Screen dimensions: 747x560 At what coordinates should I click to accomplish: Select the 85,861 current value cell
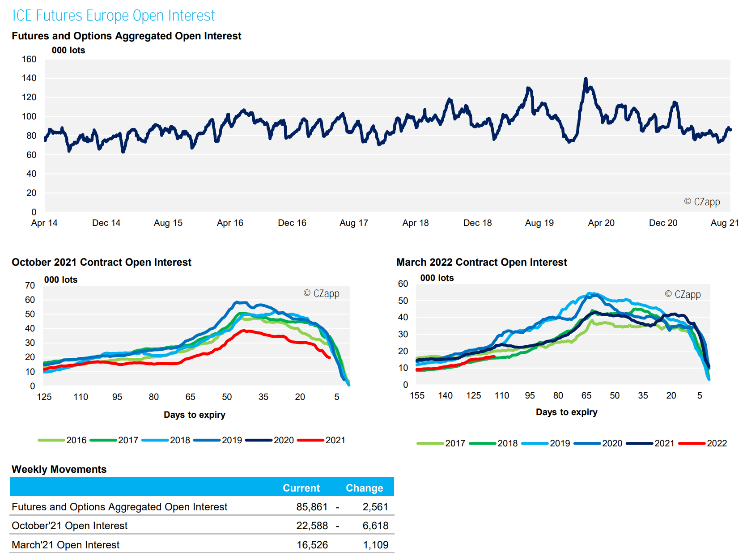[x=312, y=507]
